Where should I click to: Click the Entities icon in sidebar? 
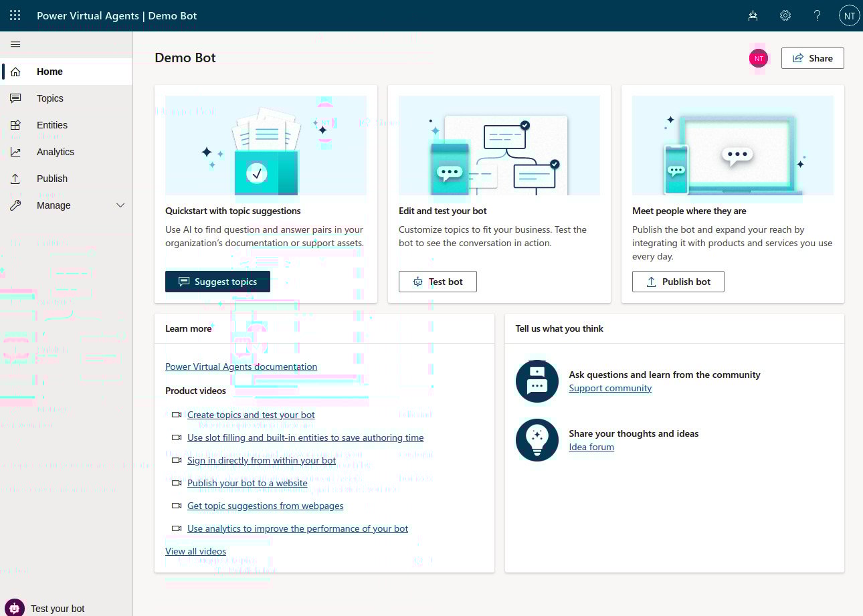(15, 125)
